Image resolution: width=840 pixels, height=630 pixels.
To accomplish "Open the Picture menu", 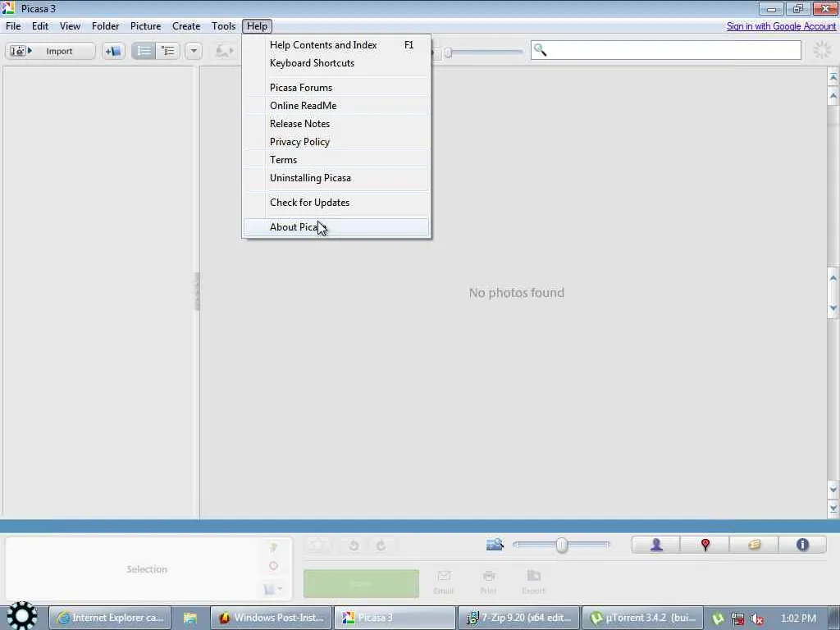I will [146, 26].
